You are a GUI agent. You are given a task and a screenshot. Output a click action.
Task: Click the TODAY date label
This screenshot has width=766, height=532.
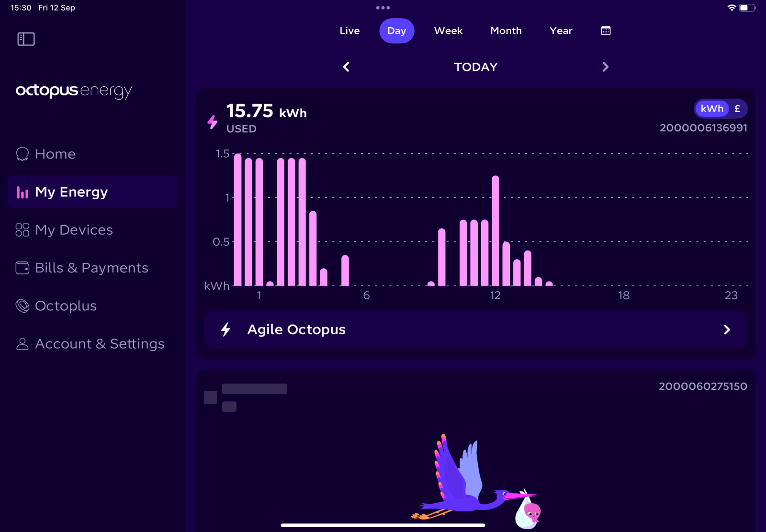click(x=476, y=67)
